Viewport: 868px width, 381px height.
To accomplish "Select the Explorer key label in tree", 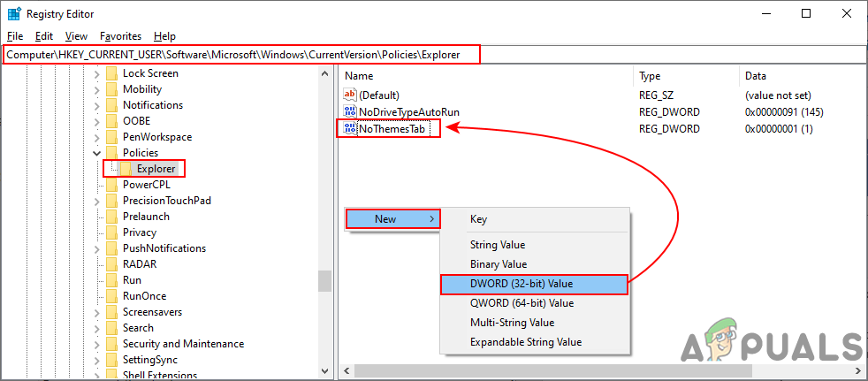I will pyautogui.click(x=156, y=169).
